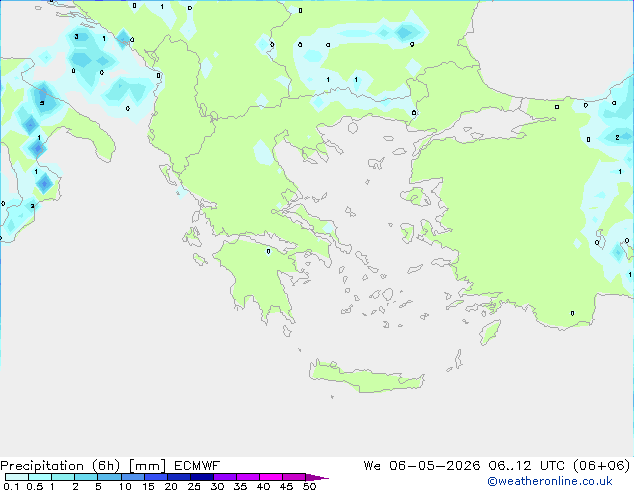Click the 'ECMWF' model label
634x490 pixels.
197,466
